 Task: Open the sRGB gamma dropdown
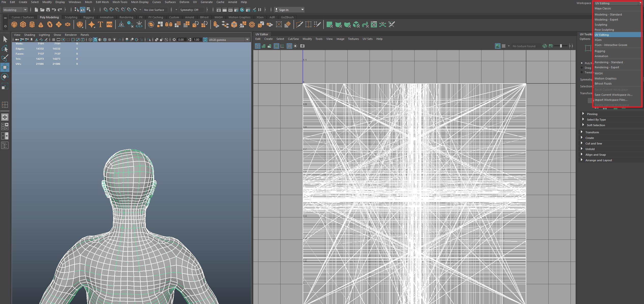coord(247,40)
